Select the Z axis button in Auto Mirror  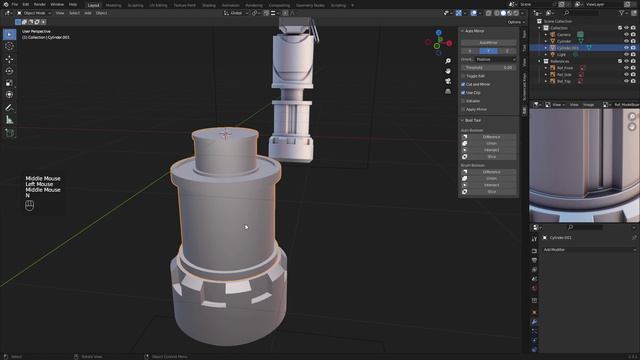(x=507, y=51)
